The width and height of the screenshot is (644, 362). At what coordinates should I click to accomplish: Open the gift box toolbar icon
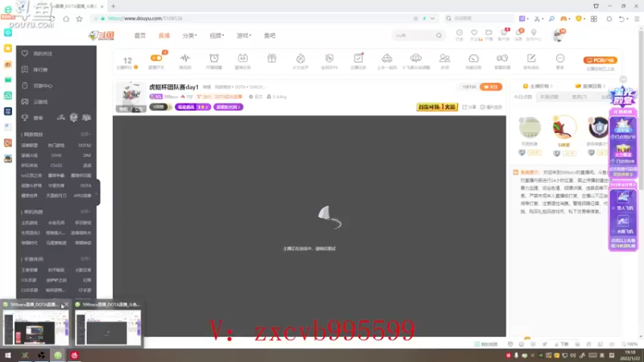(x=271, y=58)
